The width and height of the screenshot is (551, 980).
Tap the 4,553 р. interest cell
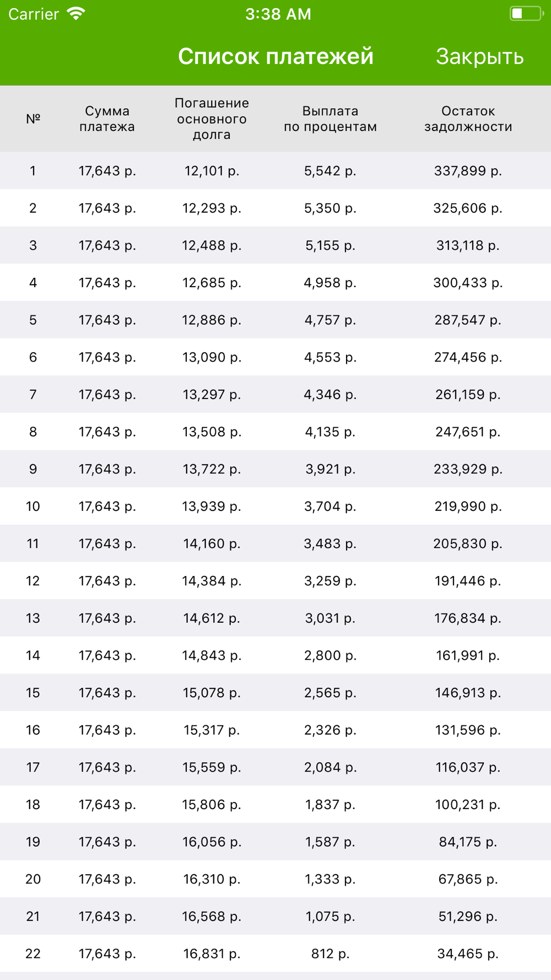(330, 357)
